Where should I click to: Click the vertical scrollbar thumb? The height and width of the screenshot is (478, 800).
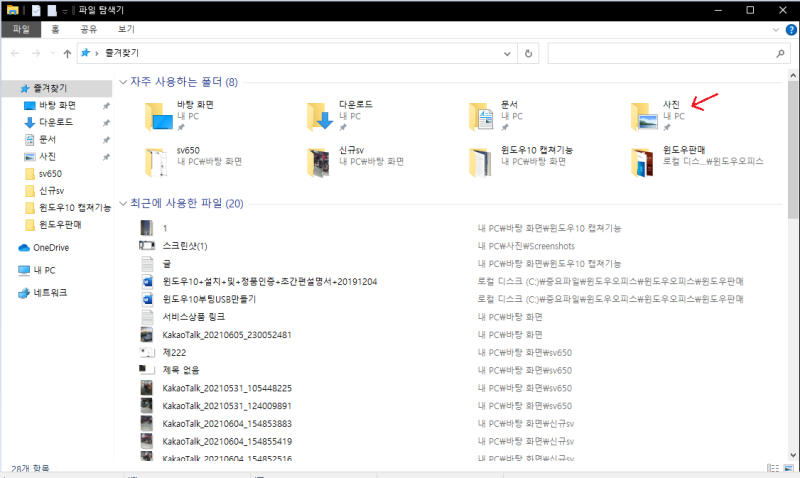coord(793,149)
